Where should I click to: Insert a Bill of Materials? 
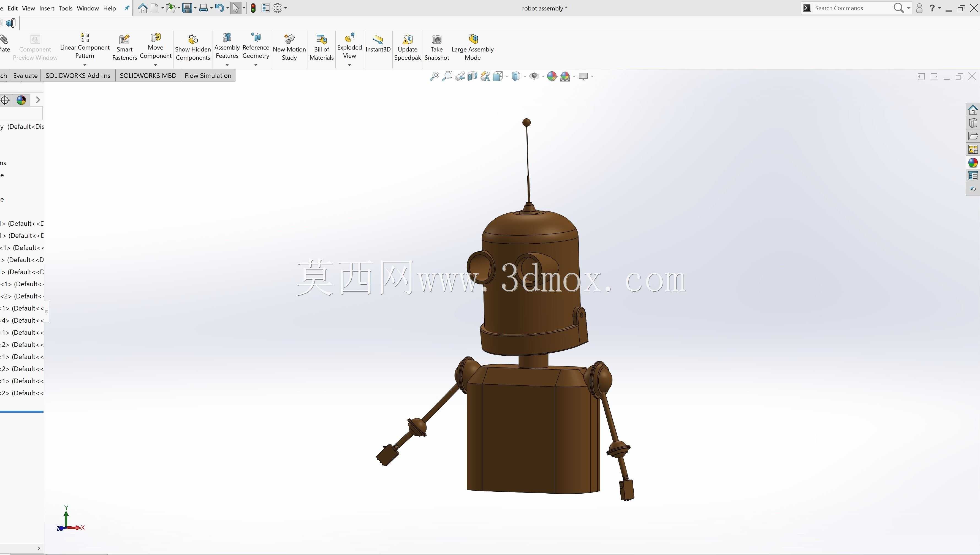[x=321, y=48]
